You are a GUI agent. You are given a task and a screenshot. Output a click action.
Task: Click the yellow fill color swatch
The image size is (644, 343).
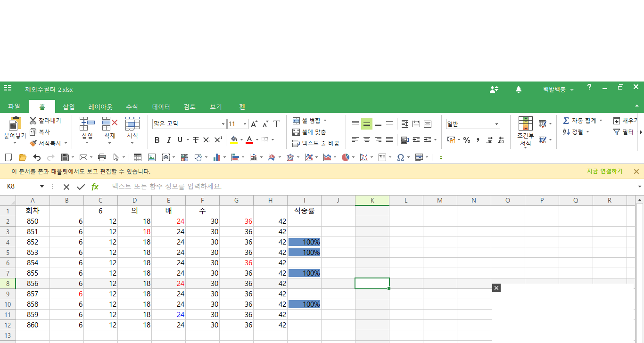(x=234, y=140)
